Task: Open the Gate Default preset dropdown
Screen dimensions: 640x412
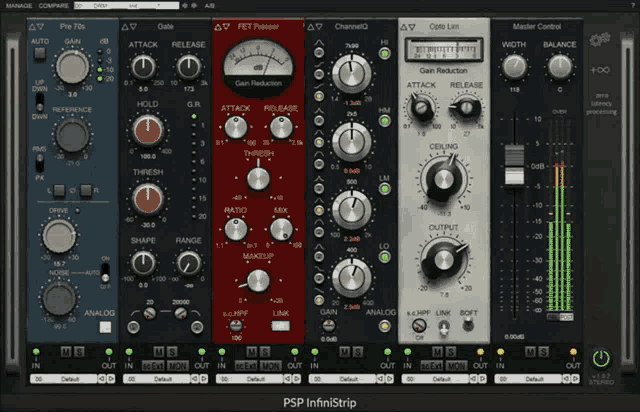Action: [157, 379]
